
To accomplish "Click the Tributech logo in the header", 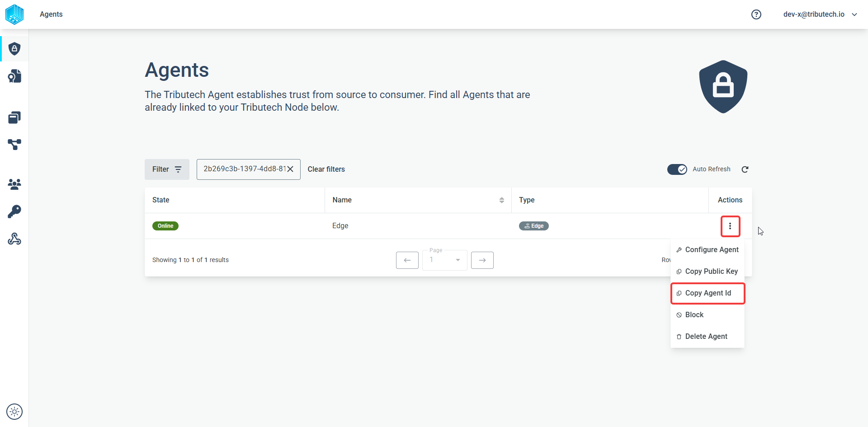I will tap(14, 14).
